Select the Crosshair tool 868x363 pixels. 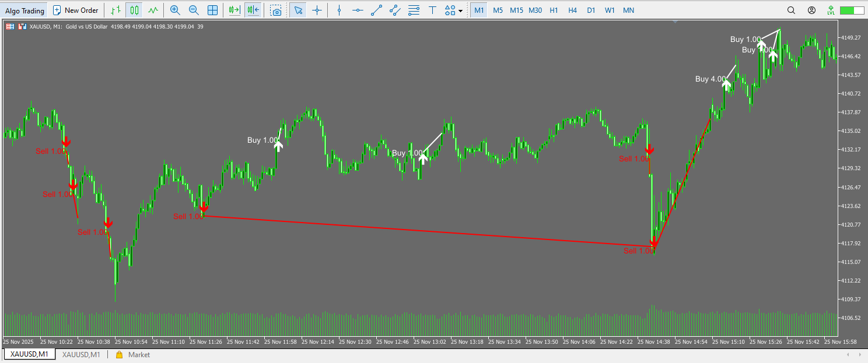click(317, 10)
